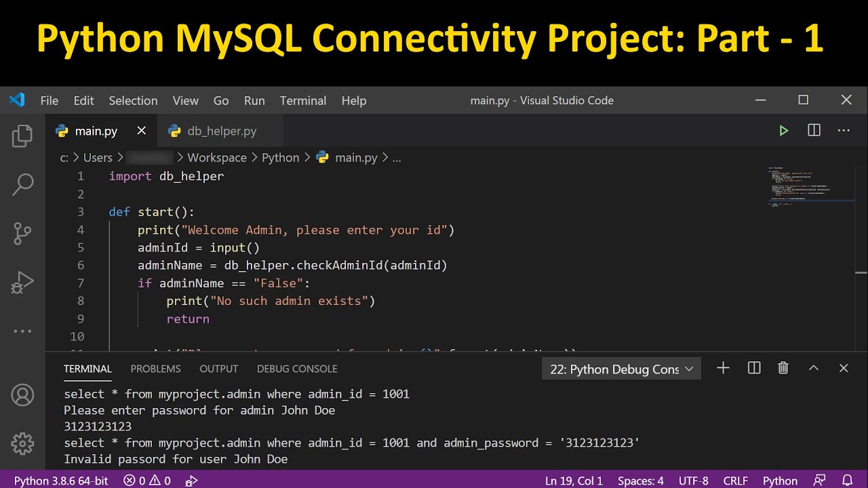The width and height of the screenshot is (868, 488).
Task: Click the VS Code logo icon
Action: (x=17, y=100)
